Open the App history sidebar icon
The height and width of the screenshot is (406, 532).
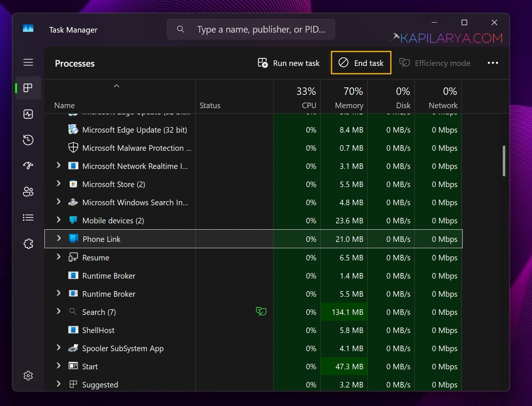28,140
